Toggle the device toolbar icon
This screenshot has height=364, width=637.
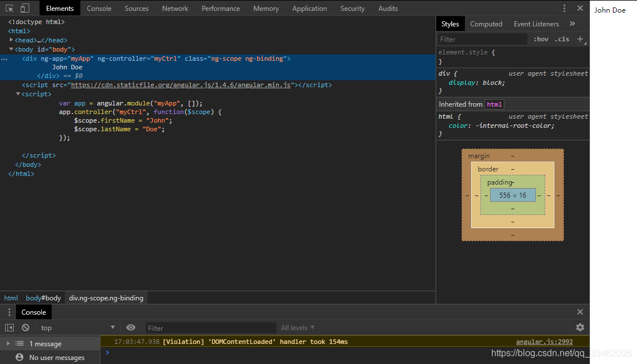[25, 8]
